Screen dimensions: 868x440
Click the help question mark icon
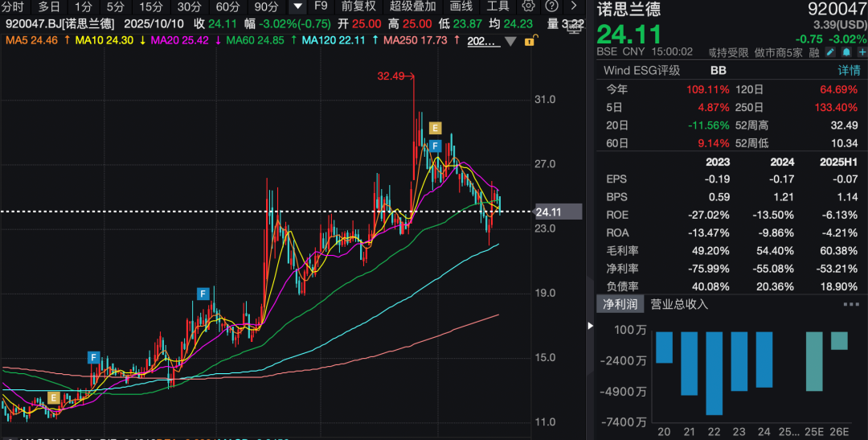551,6
